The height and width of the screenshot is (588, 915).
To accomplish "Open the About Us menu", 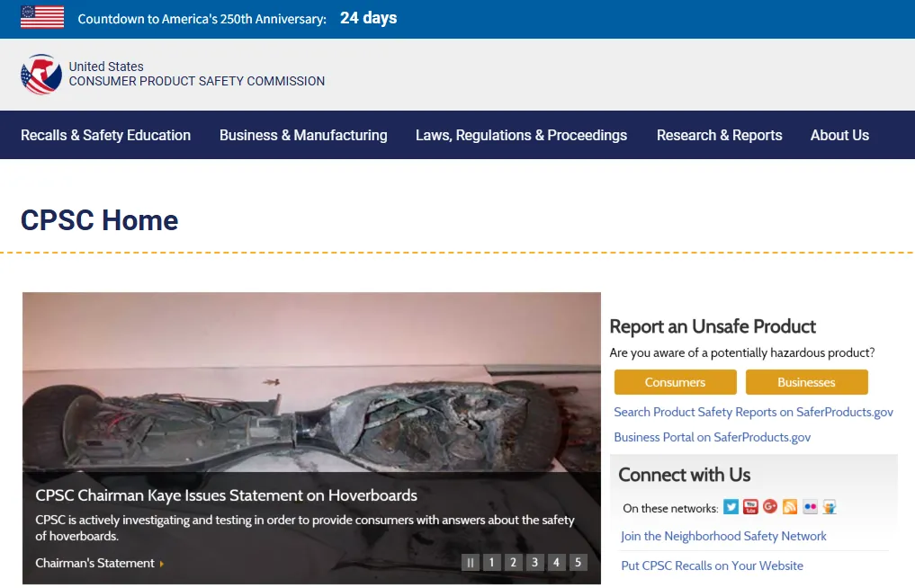I will 839,136.
